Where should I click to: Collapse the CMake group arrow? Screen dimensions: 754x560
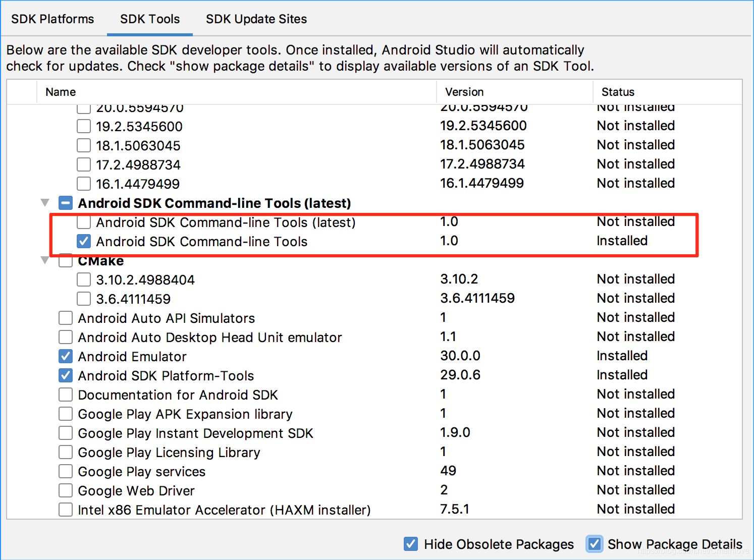(45, 260)
